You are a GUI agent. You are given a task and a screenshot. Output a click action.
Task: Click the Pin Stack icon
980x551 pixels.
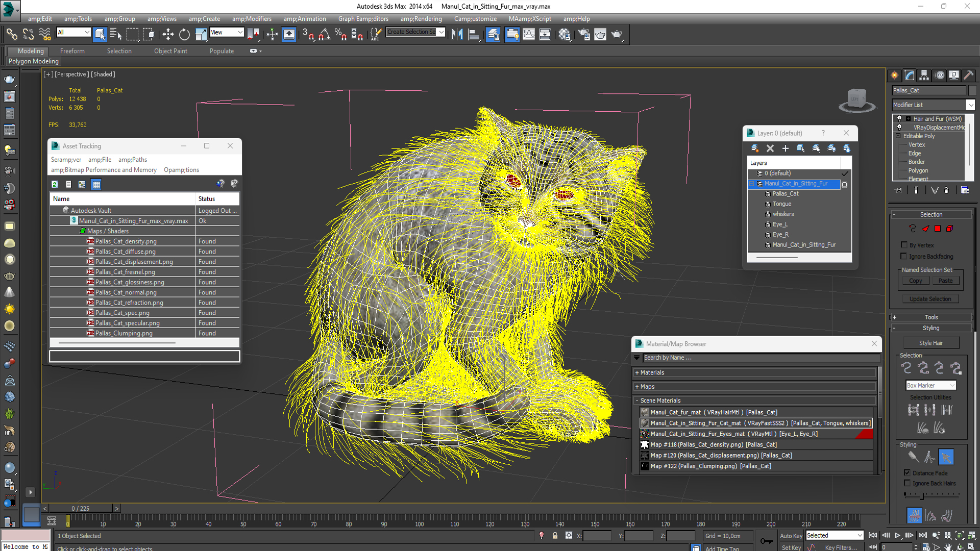[x=899, y=190]
